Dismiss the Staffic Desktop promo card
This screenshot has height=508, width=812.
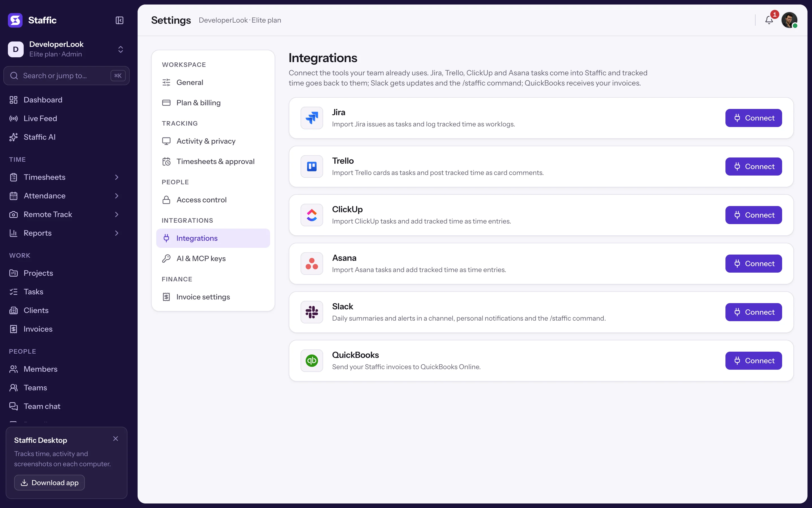pos(115,439)
